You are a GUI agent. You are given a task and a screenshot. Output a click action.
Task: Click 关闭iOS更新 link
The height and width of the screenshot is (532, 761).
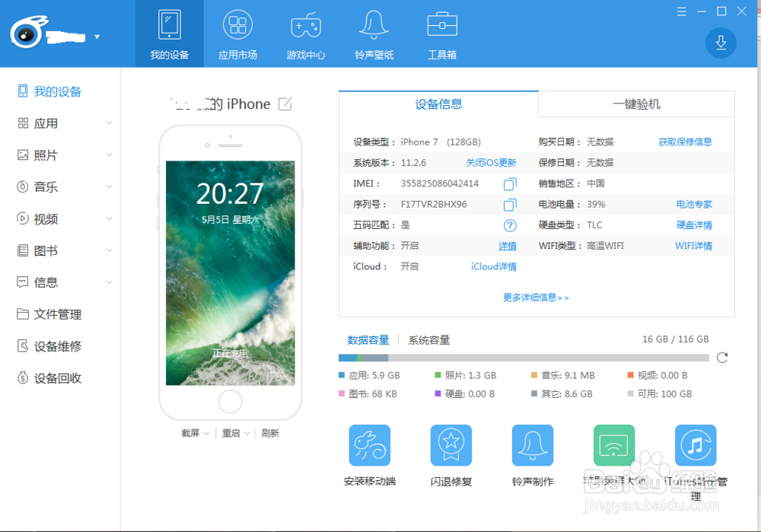coord(491,163)
